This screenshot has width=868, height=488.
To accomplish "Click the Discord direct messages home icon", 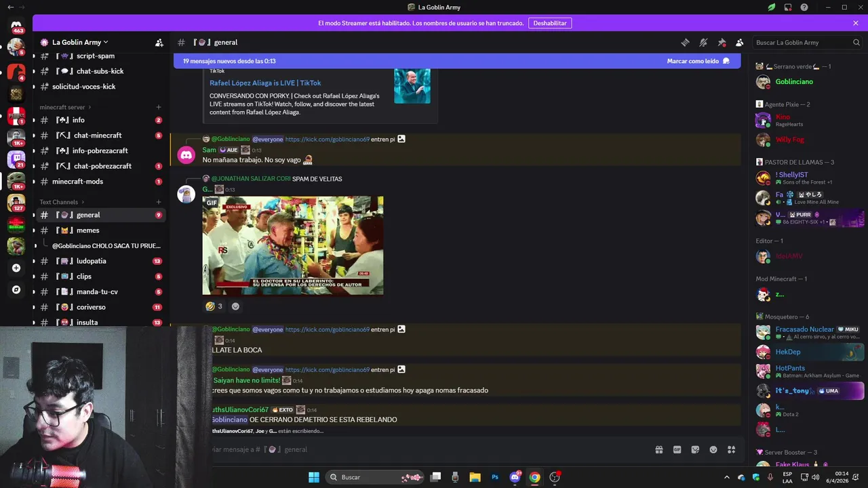I will click(x=16, y=26).
